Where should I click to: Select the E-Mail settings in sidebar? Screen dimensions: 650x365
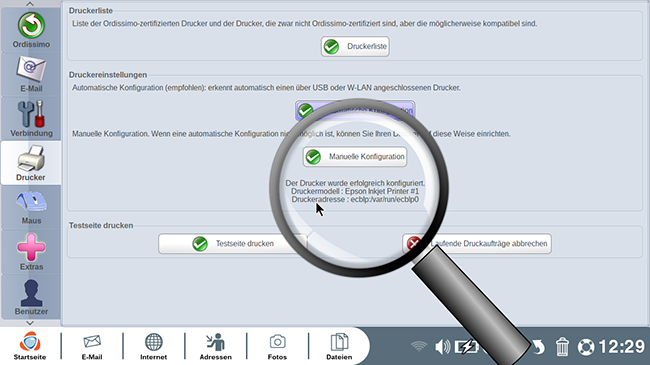click(x=31, y=74)
